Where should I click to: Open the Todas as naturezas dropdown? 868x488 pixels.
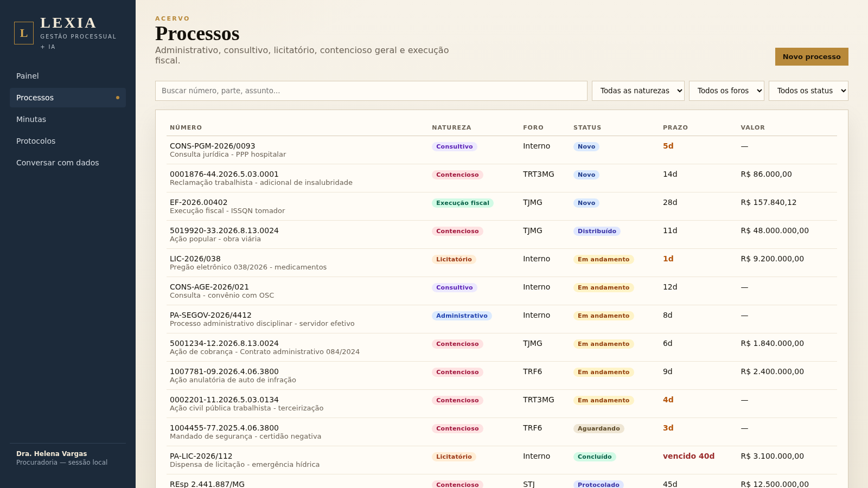pyautogui.click(x=638, y=91)
